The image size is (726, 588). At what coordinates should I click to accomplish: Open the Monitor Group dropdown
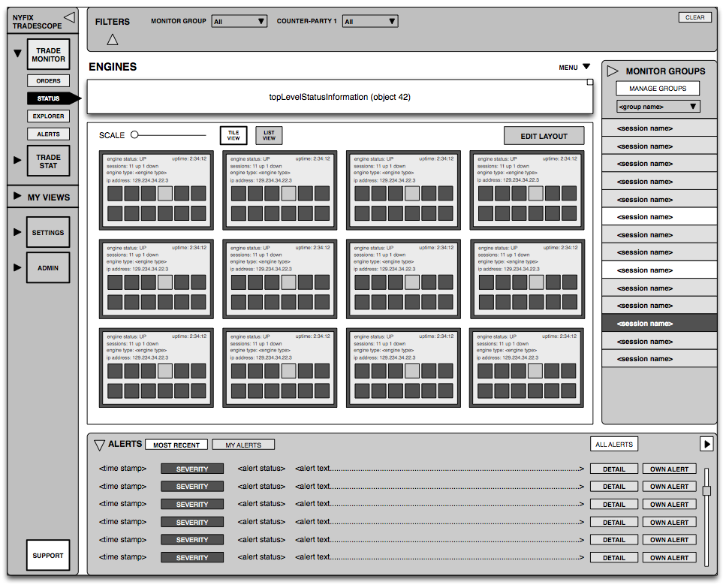click(239, 21)
